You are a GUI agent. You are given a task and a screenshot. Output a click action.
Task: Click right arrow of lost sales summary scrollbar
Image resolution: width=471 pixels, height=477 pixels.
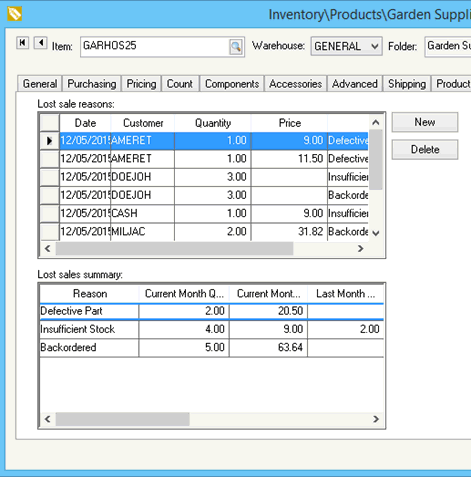point(376,419)
